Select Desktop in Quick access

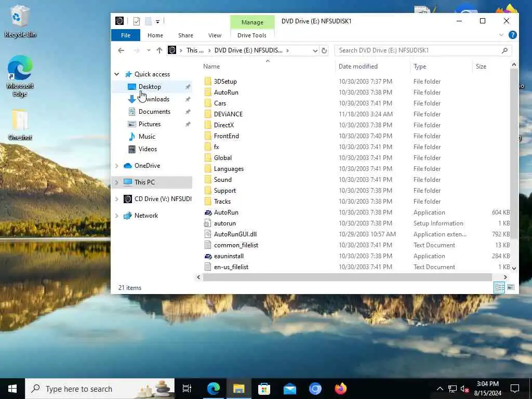[x=150, y=87]
